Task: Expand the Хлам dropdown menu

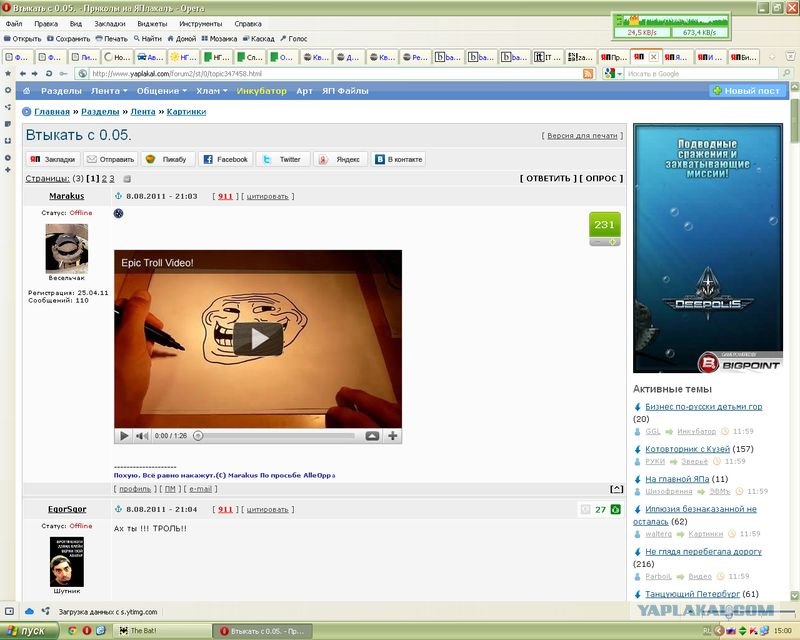Action: click(212, 91)
